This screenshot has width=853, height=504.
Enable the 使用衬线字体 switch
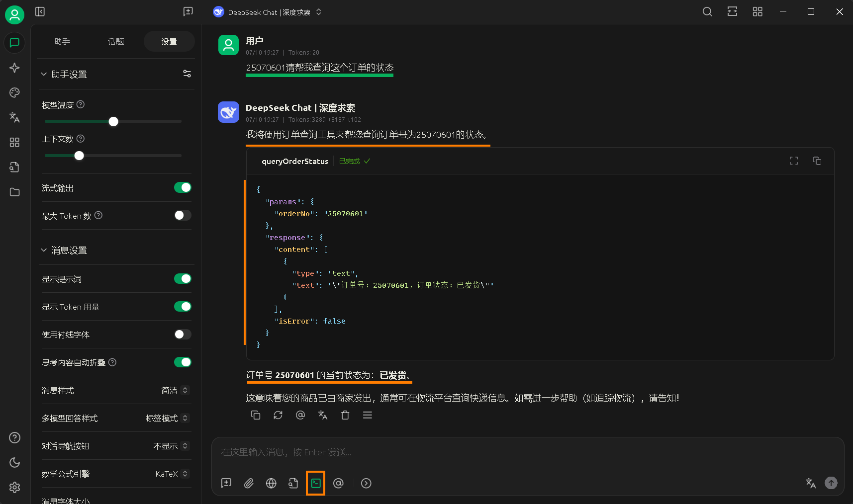point(183,335)
